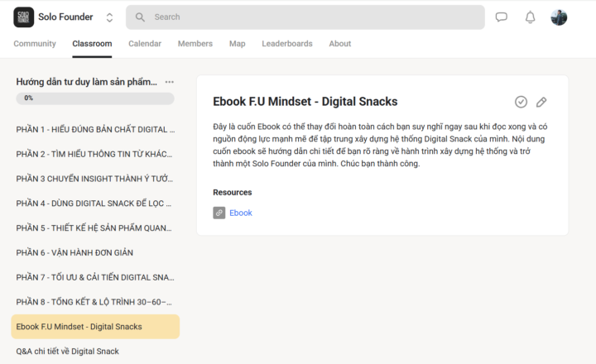The image size is (596, 364).
Task: Open the notifications bell
Action: [531, 17]
